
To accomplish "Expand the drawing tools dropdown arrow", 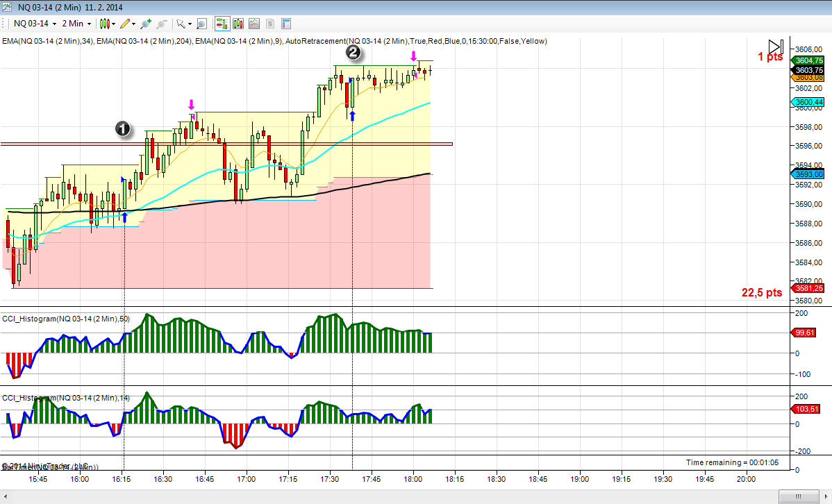I will (134, 24).
